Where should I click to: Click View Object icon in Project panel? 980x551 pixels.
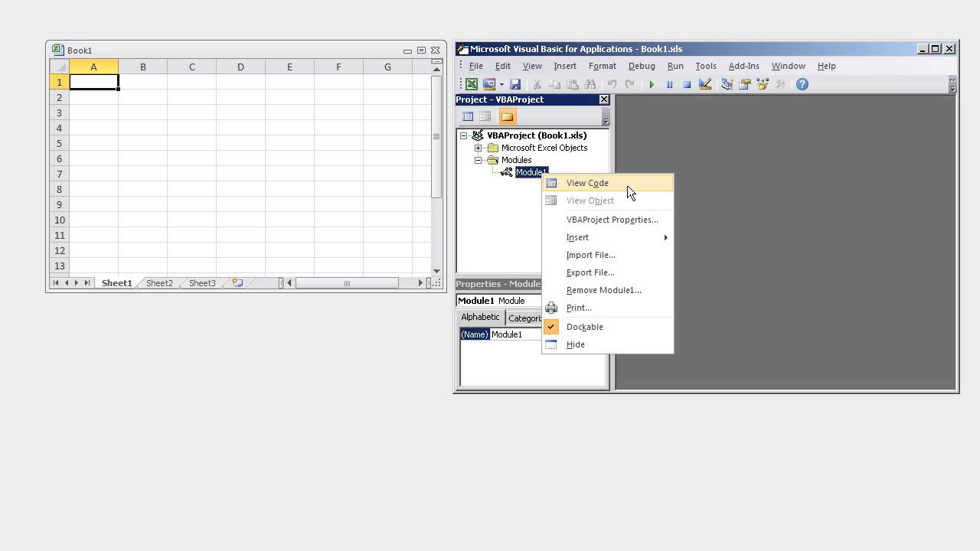(x=485, y=116)
